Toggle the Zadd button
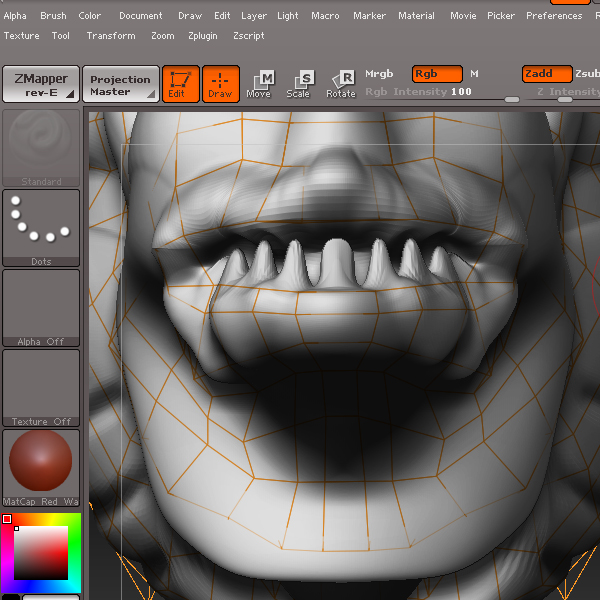The width and height of the screenshot is (600, 600). 547,74
